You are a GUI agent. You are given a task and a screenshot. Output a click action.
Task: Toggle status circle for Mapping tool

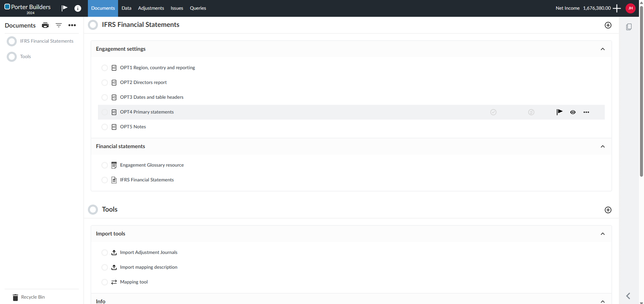pyautogui.click(x=105, y=282)
